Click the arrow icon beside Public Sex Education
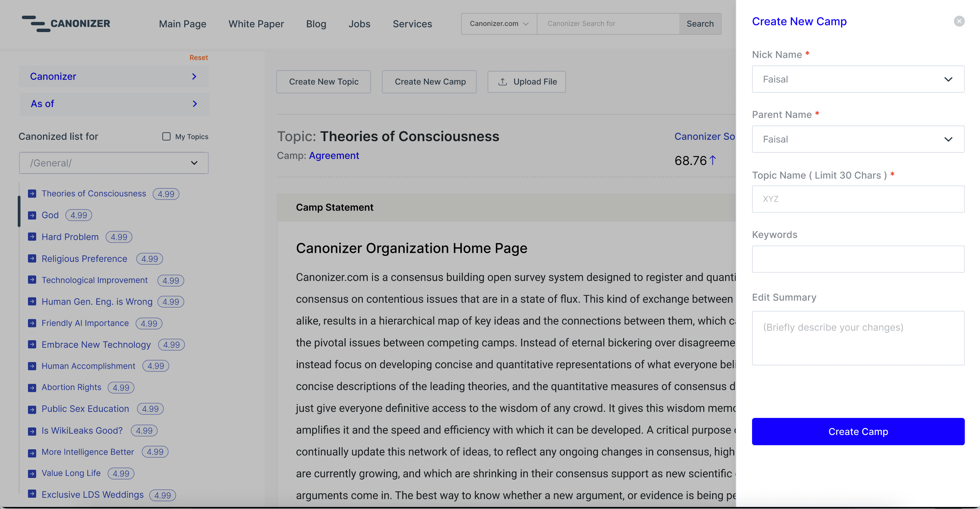Image resolution: width=980 pixels, height=509 pixels. click(x=32, y=409)
